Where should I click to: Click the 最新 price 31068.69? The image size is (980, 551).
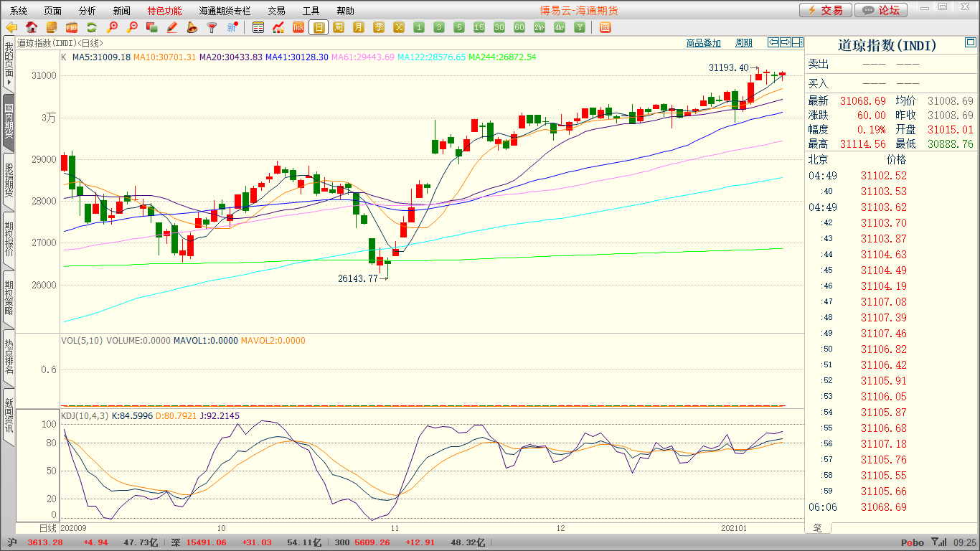[863, 101]
